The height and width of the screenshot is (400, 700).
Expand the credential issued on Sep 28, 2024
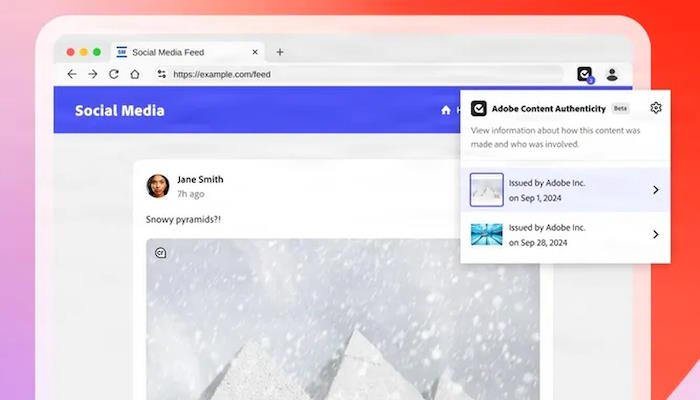point(565,234)
